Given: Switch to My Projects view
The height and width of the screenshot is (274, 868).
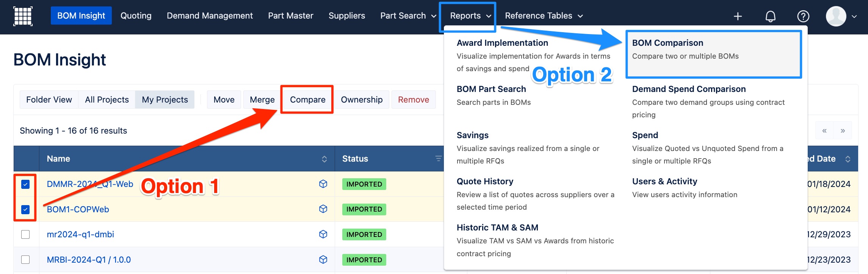Looking at the screenshot, I should click(x=165, y=100).
